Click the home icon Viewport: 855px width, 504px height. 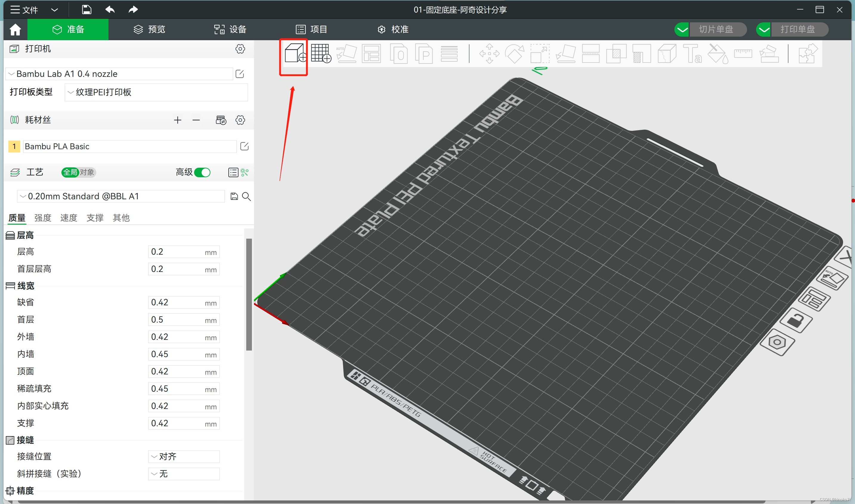click(x=15, y=29)
